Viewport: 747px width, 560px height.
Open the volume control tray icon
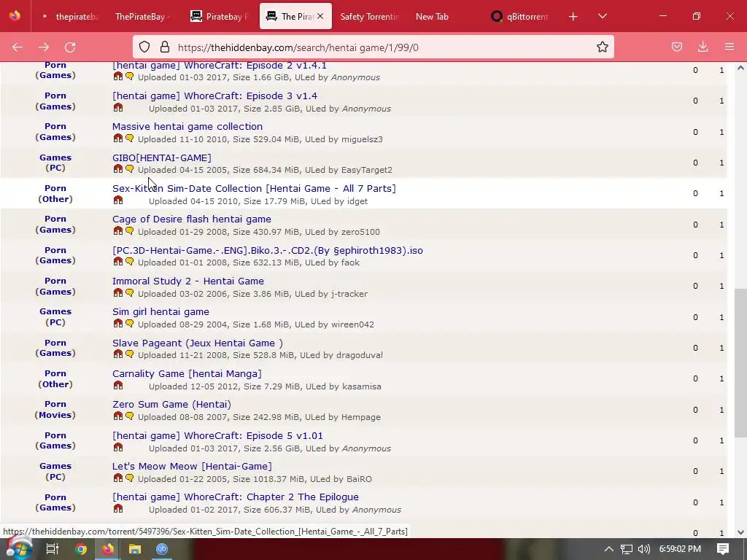[643, 549]
